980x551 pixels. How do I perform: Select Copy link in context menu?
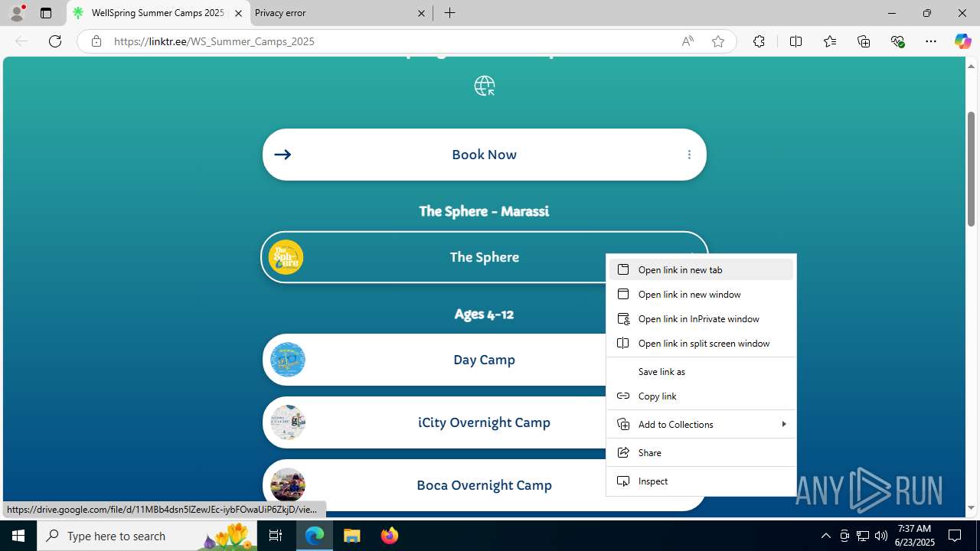point(701,396)
